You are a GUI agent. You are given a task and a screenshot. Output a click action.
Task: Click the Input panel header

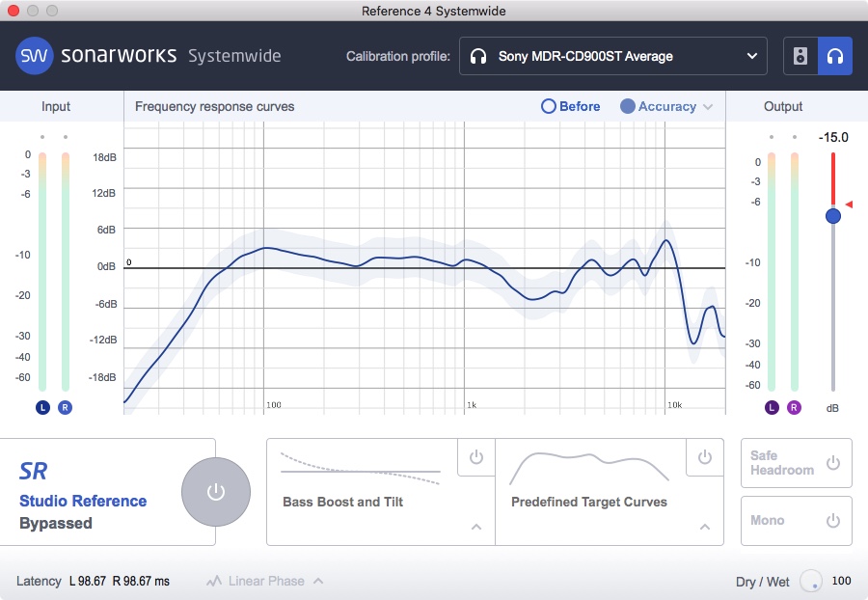point(56,106)
